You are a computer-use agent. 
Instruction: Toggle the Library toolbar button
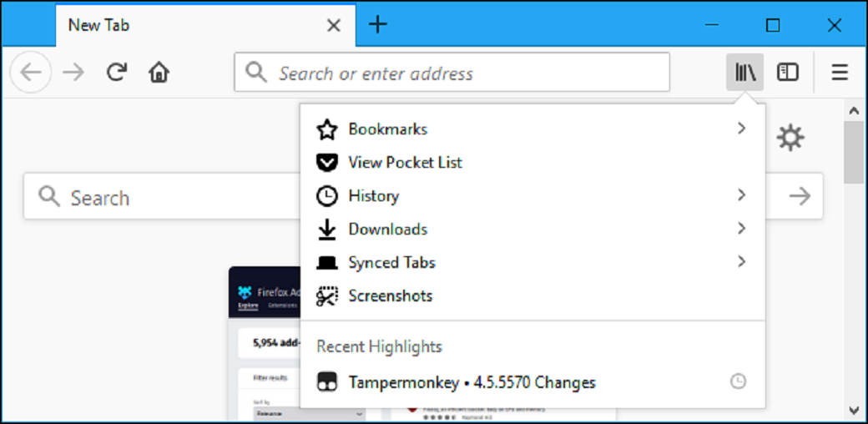pos(745,72)
